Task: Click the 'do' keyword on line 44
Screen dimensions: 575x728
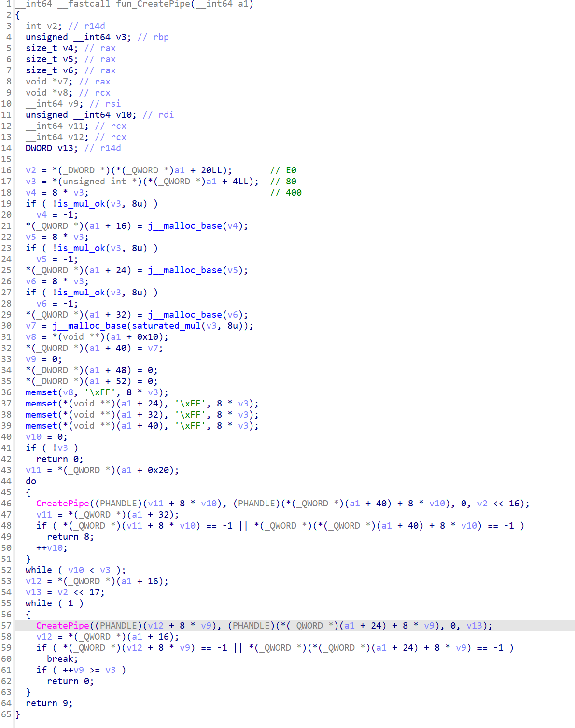Action: point(31,481)
